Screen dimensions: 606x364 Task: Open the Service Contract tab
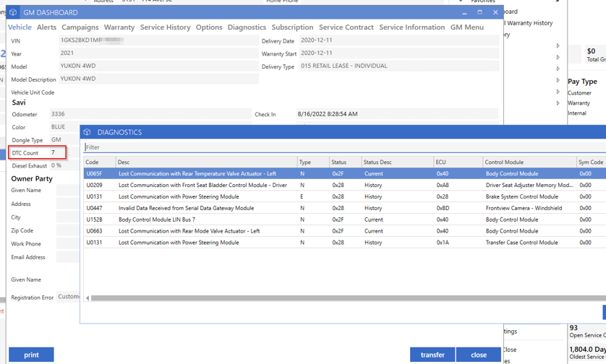[x=346, y=27]
